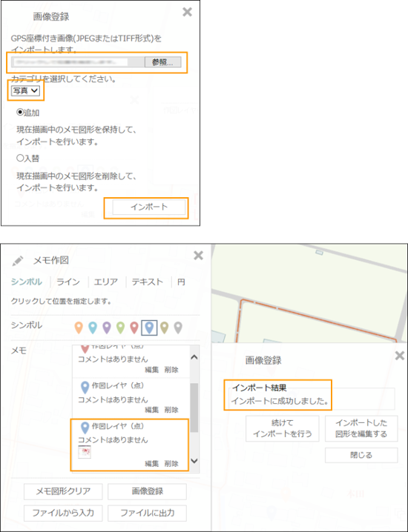Open the 写真 category dropdown
Viewport: 408px width, 532px height.
[x=25, y=90]
